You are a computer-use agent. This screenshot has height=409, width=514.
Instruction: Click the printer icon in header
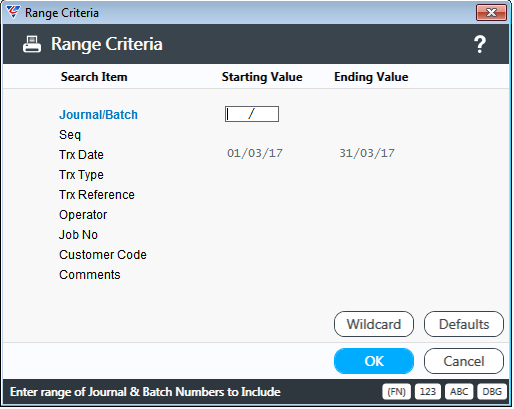click(x=32, y=44)
